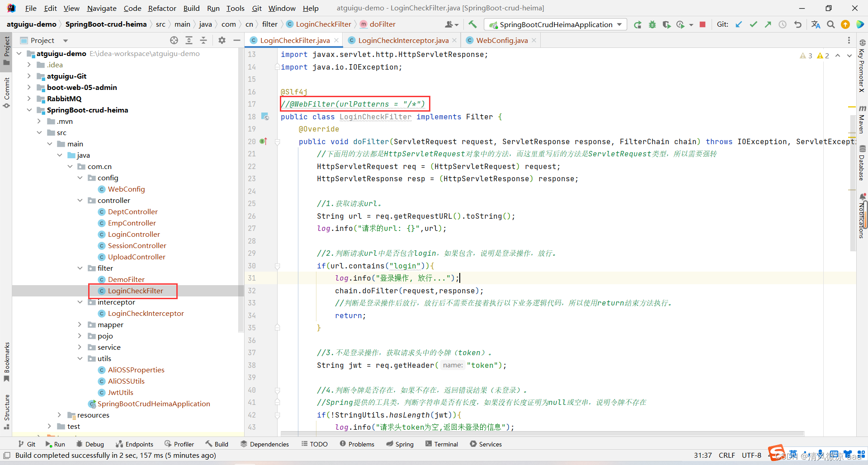The width and height of the screenshot is (868, 465).
Task: Open the Terminal tool window
Action: (442, 444)
